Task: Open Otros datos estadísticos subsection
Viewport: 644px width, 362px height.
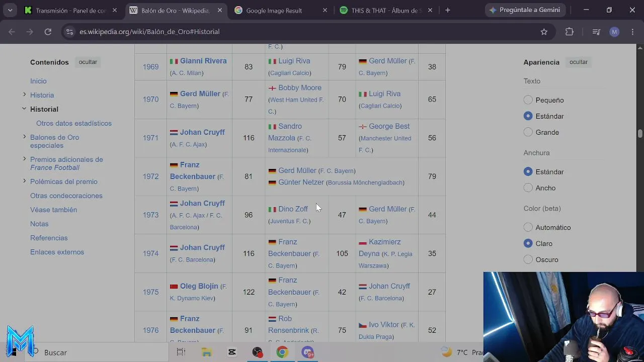Action: coord(74,123)
